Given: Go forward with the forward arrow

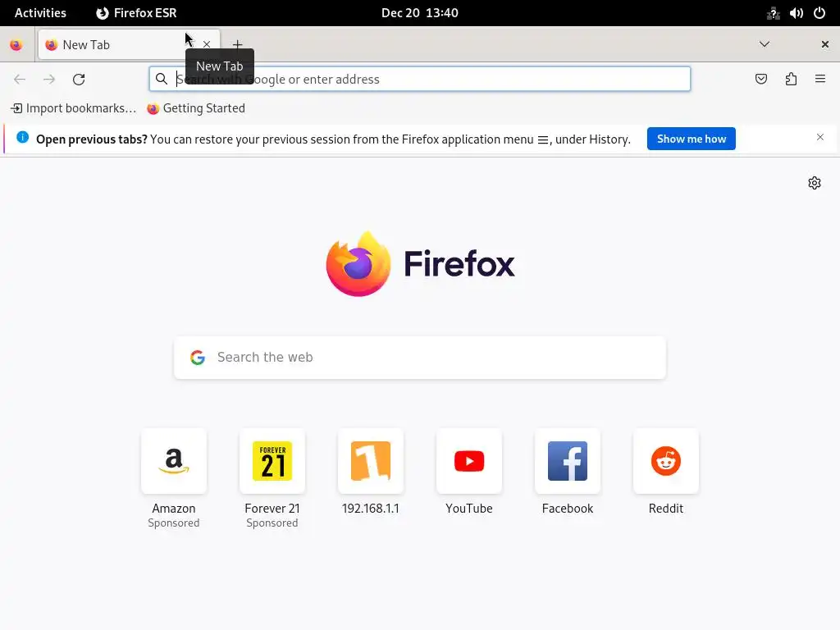Looking at the screenshot, I should (x=49, y=80).
